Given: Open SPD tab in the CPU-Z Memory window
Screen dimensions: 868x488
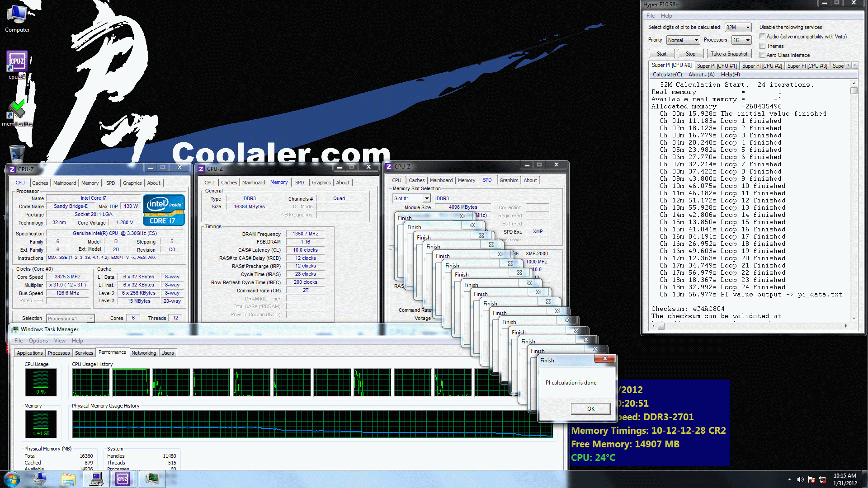Looking at the screenshot, I should point(299,183).
